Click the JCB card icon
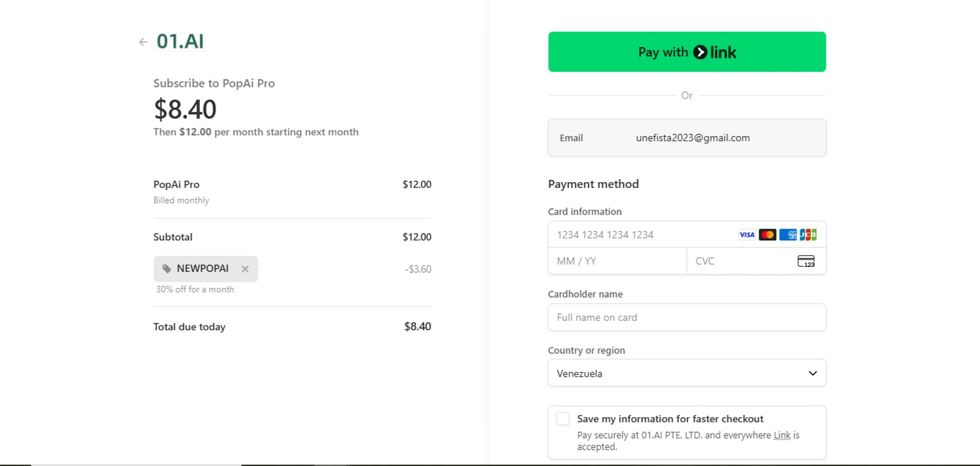980x466 pixels. pyautogui.click(x=808, y=234)
